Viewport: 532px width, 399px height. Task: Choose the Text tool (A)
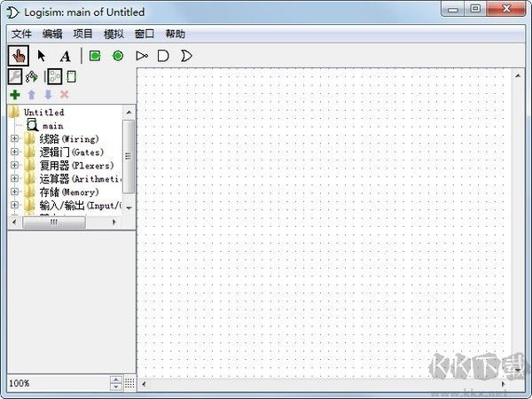[x=65, y=56]
